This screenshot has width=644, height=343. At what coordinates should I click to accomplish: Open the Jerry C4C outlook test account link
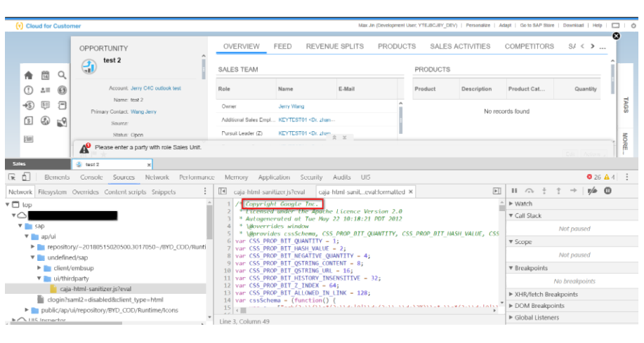(156, 88)
